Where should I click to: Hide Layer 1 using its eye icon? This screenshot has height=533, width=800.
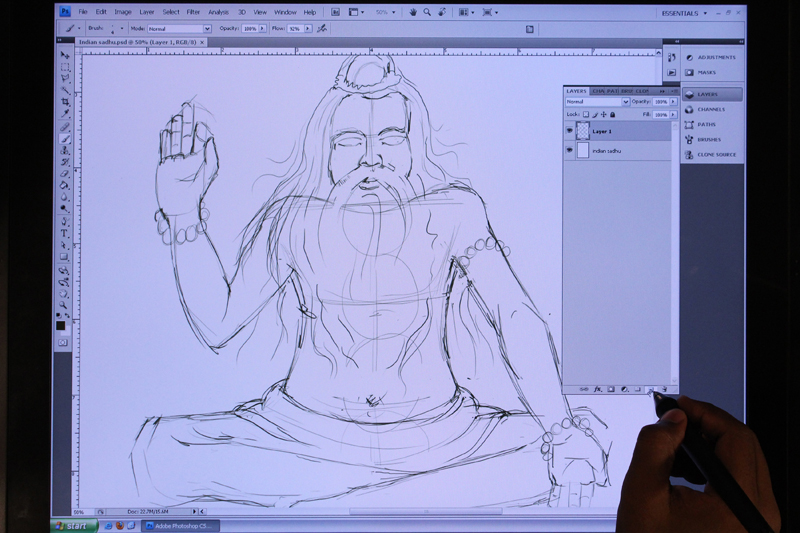(570, 131)
